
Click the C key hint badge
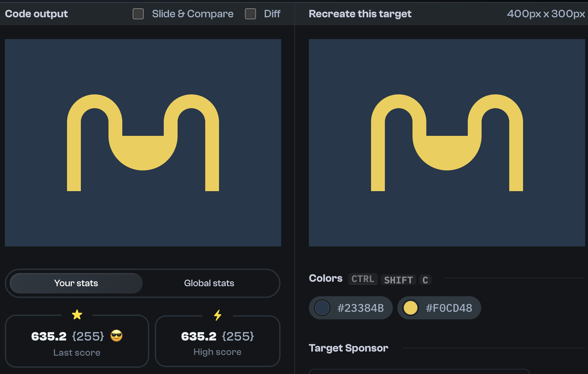(x=425, y=280)
